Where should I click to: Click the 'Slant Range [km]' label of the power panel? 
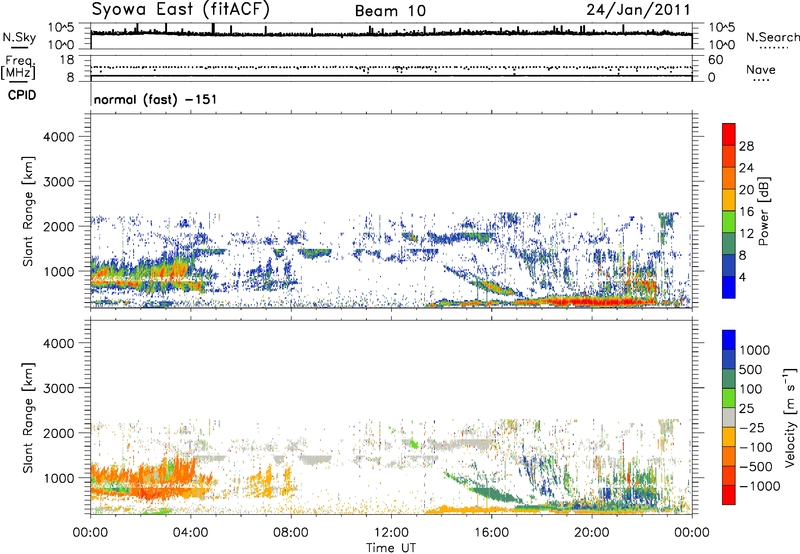coord(28,211)
